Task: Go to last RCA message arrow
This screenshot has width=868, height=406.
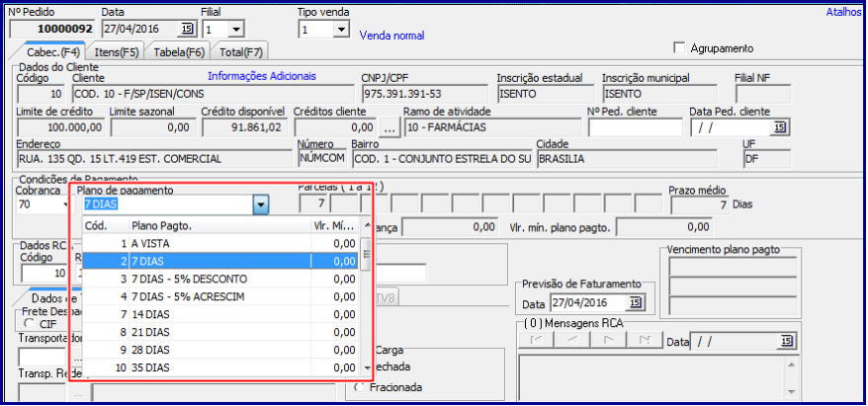Action: click(x=644, y=341)
